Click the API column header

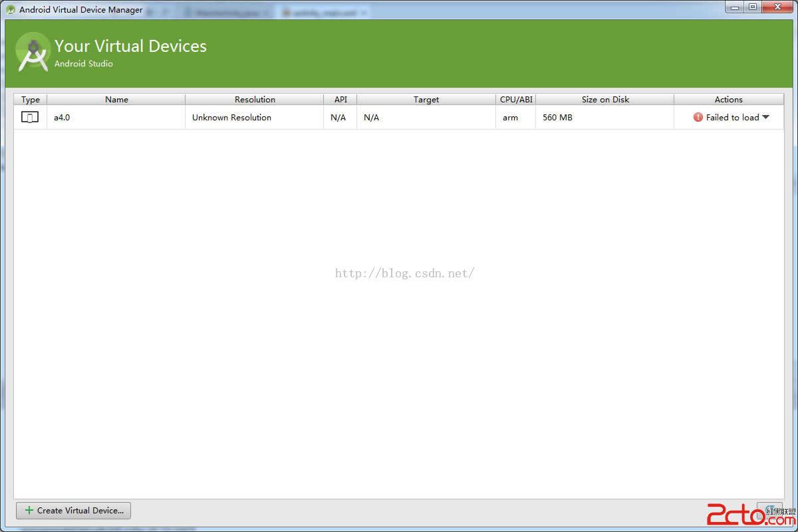[340, 100]
